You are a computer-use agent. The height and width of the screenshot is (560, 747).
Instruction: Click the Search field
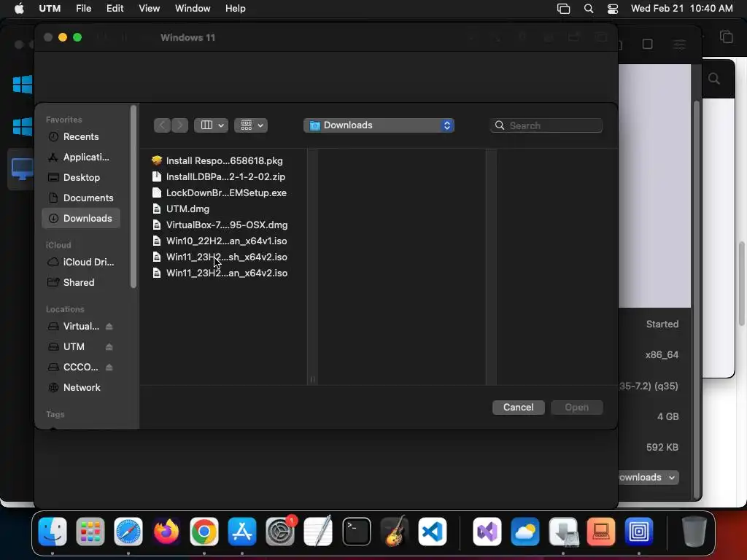pyautogui.click(x=546, y=125)
